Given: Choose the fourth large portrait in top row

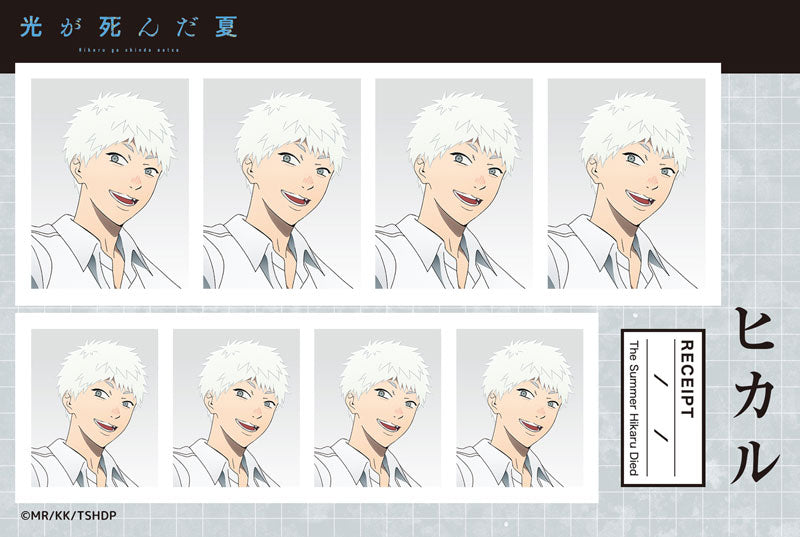Looking at the screenshot, I should [626, 184].
